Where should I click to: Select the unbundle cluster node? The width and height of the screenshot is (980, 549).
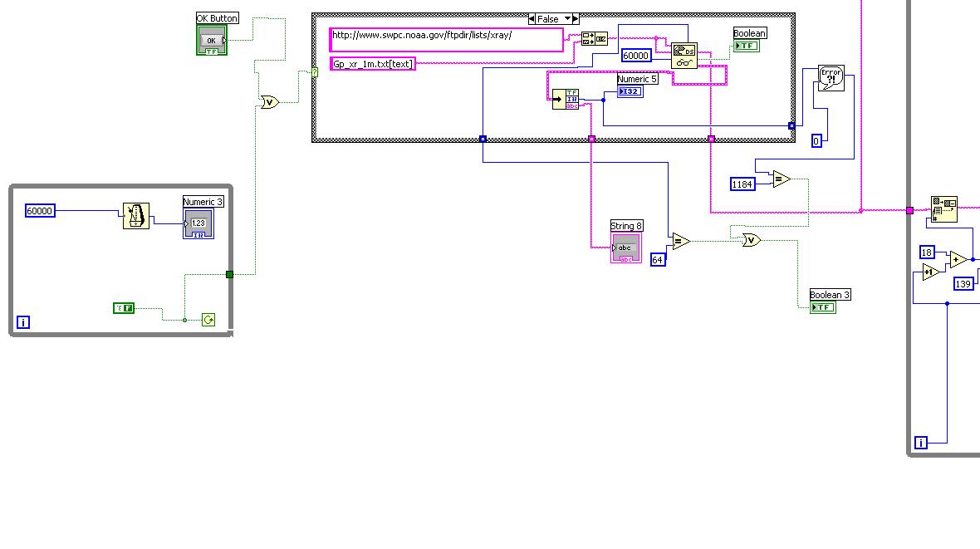coord(566,100)
